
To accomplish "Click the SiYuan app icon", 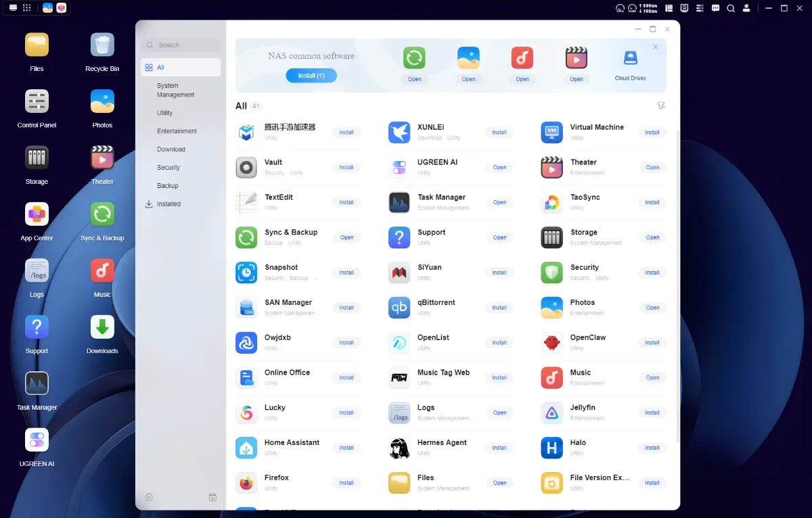I will pyautogui.click(x=399, y=273).
